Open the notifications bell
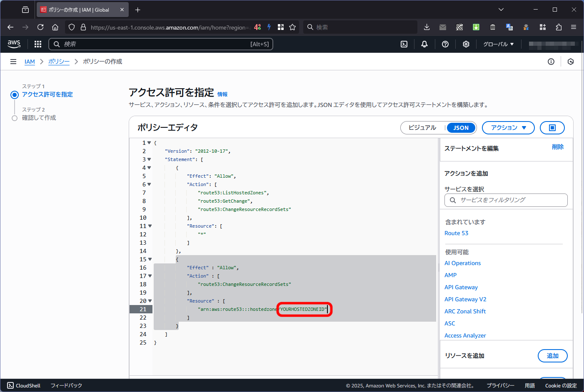The width and height of the screenshot is (584, 392). click(424, 44)
